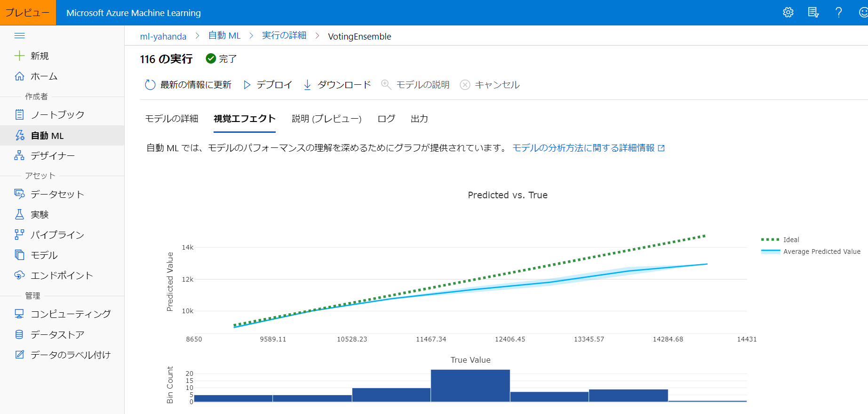Click the VotingEnsemble breadcrumb text
The image size is (868, 414).
[359, 36]
